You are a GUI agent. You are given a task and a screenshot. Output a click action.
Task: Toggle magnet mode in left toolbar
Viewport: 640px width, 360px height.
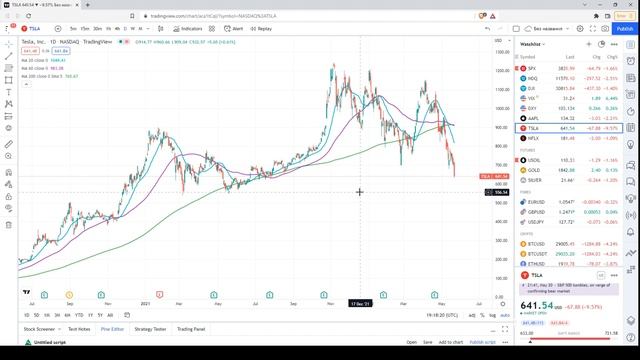9,172
